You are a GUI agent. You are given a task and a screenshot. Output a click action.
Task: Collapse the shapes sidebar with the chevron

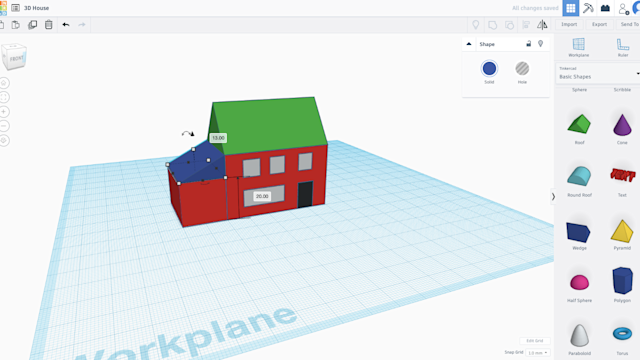pyautogui.click(x=553, y=197)
